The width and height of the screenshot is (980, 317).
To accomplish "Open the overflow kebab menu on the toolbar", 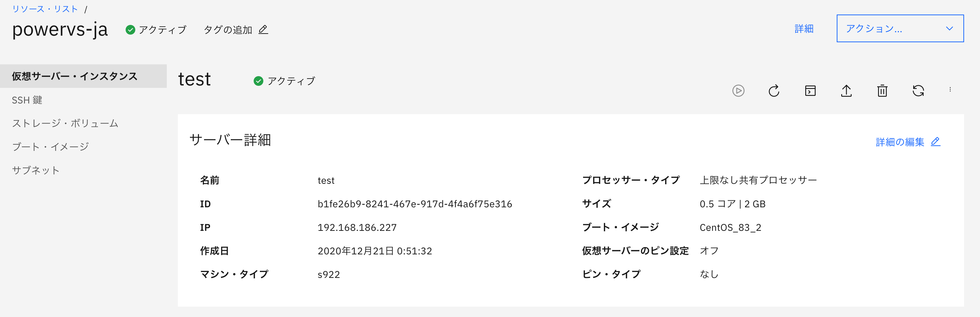I will [950, 89].
